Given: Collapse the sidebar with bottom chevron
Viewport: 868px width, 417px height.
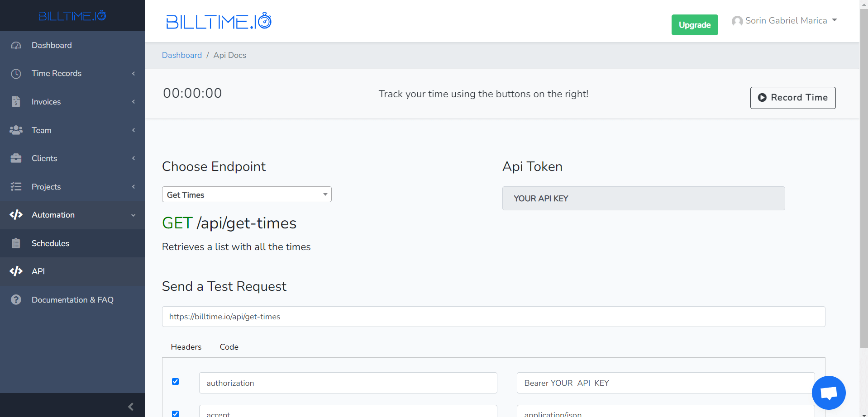Looking at the screenshot, I should coord(131,407).
